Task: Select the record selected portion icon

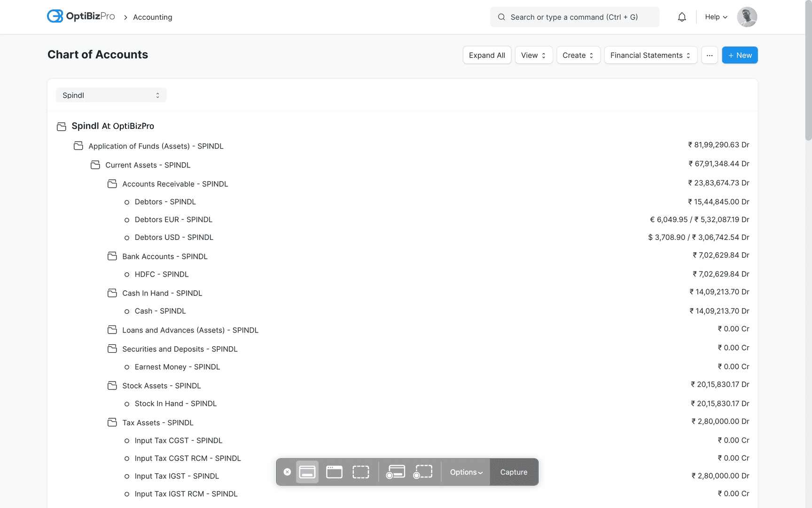Action: click(x=422, y=472)
